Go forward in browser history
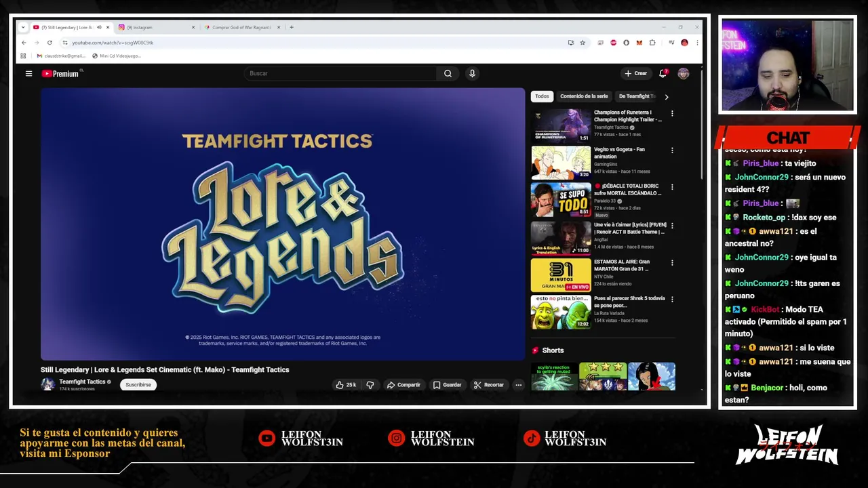Image resolution: width=868 pixels, height=488 pixels. point(37,43)
